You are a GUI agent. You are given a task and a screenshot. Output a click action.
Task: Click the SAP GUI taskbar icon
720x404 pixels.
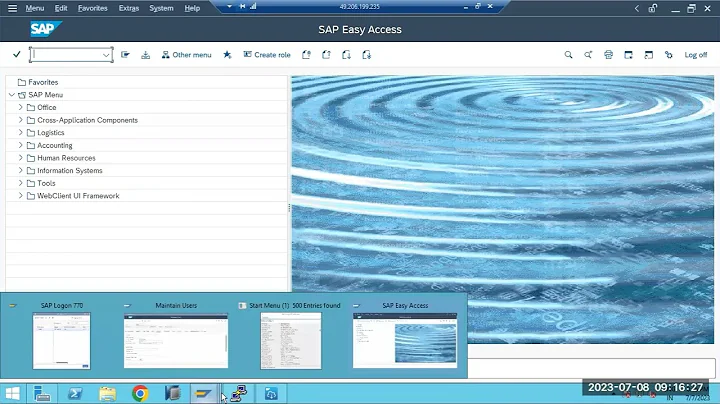[203, 393]
